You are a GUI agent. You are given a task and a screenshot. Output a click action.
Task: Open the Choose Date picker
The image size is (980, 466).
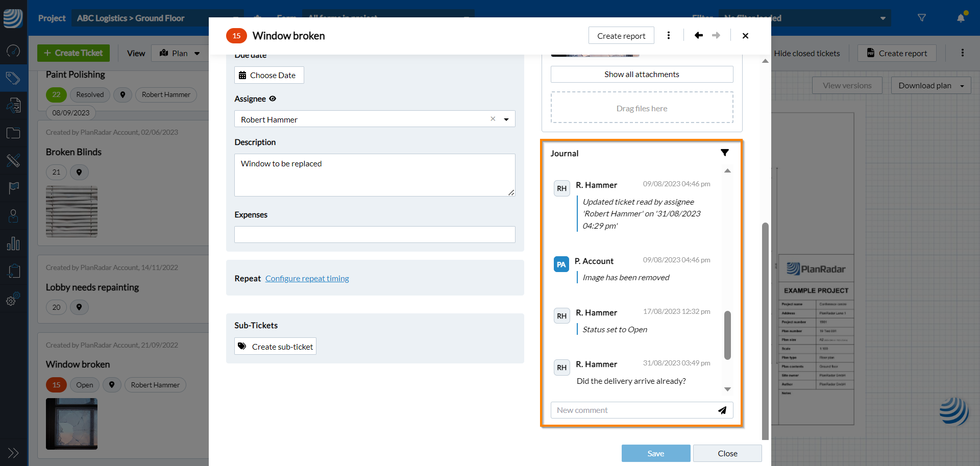coord(268,75)
